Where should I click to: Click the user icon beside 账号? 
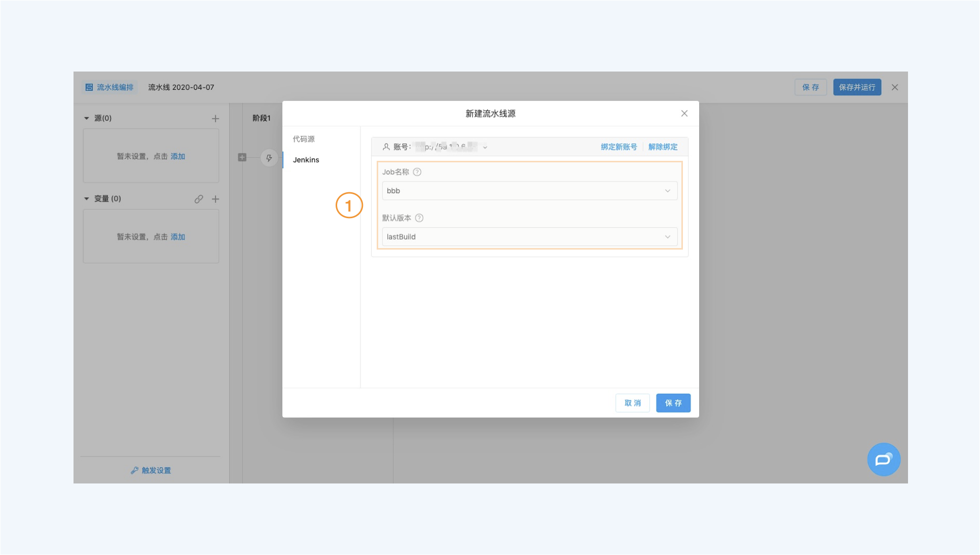[x=386, y=147]
